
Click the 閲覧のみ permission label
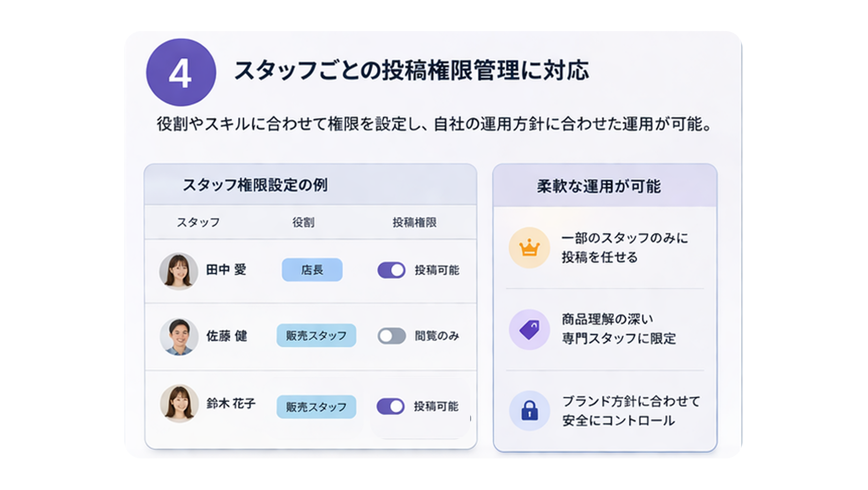click(437, 336)
